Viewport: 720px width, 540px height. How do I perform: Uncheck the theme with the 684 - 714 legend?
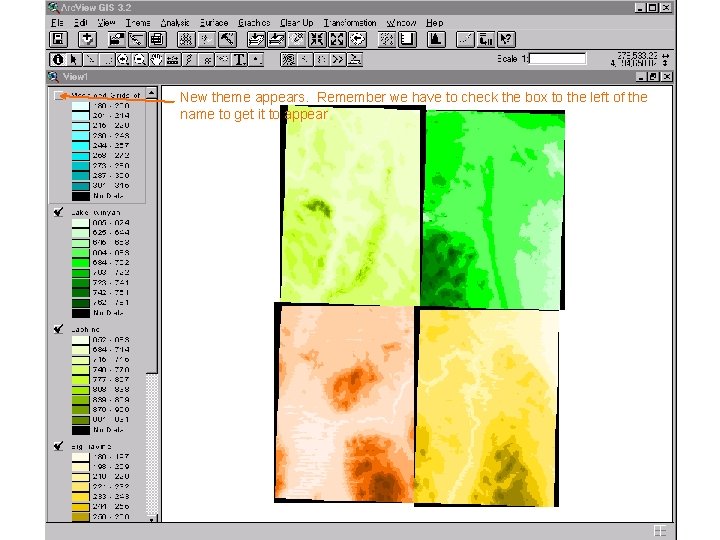(x=58, y=329)
